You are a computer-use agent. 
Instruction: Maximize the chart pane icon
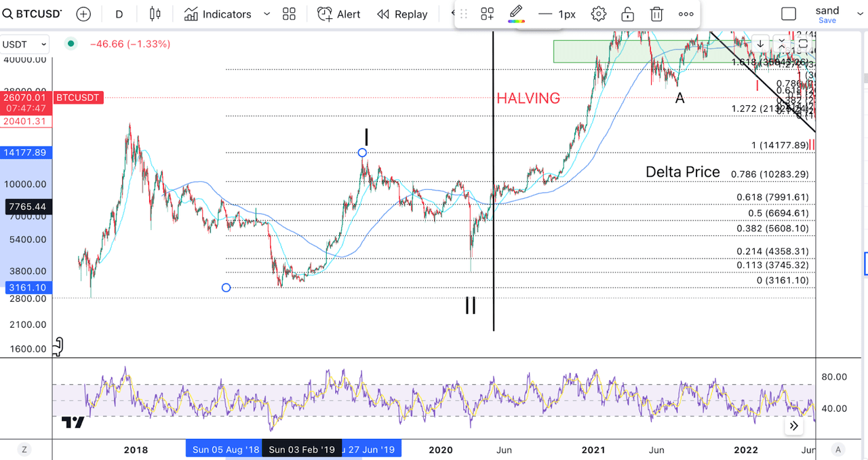802,43
